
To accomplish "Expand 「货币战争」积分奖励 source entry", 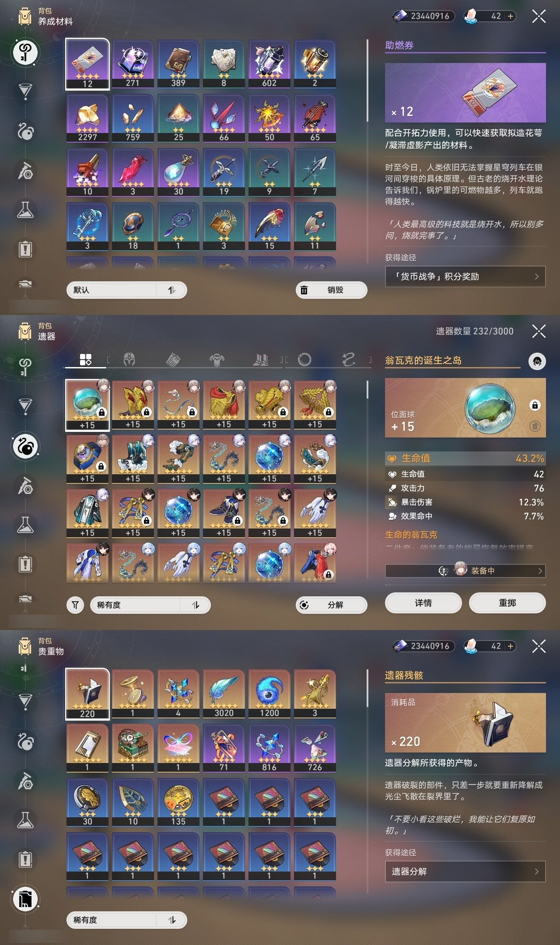I will 465,276.
